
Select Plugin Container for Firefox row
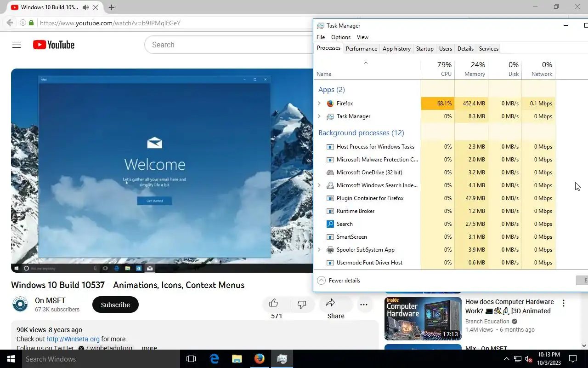tap(435, 198)
